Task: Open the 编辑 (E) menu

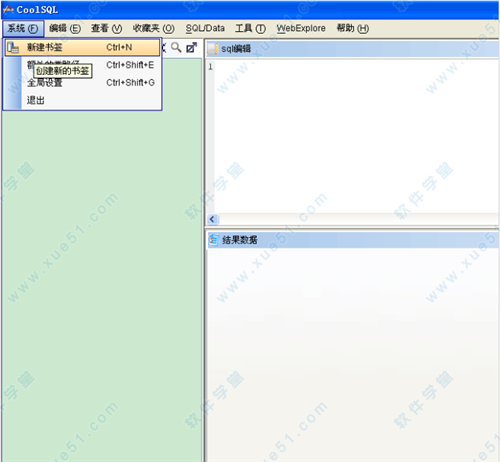Action: (x=65, y=29)
